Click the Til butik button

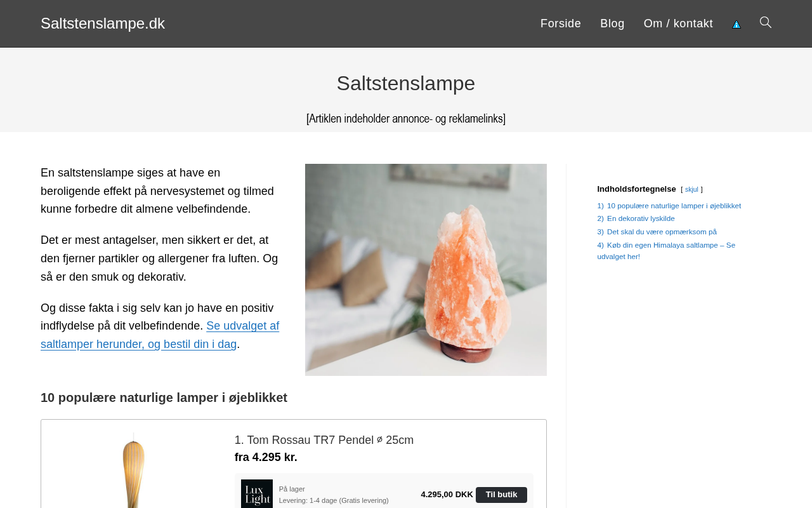(501, 495)
